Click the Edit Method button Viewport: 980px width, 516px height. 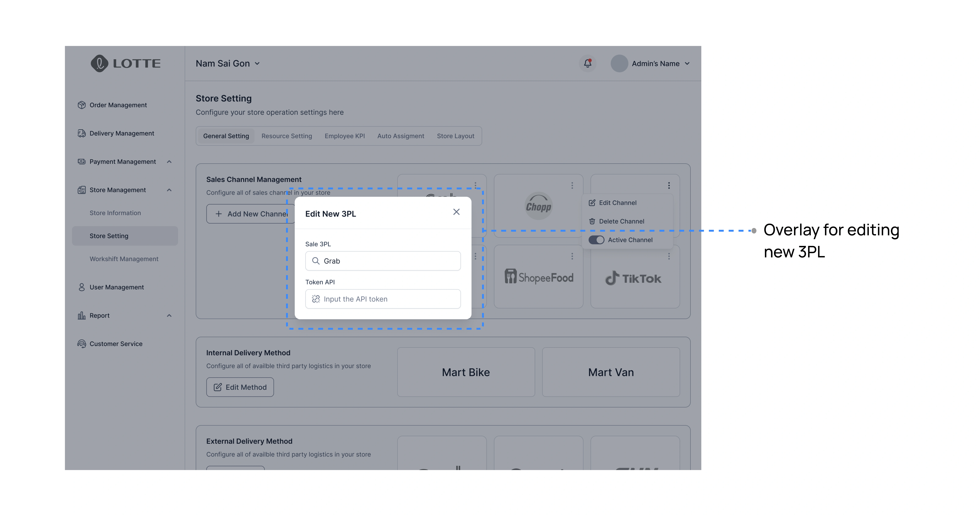click(240, 387)
